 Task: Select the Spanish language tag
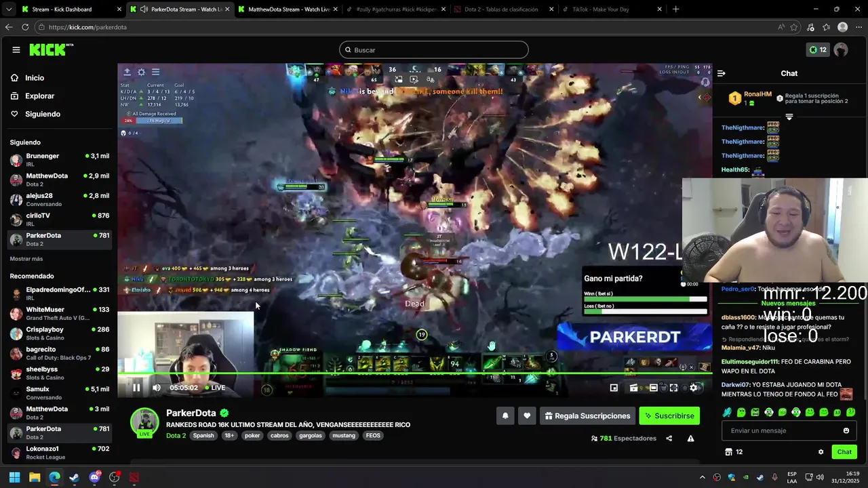(203, 436)
